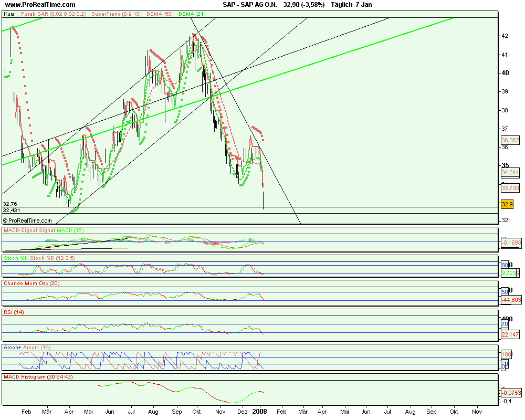
Task: Click the orange 32,9 current price tag
Action: 507,204
